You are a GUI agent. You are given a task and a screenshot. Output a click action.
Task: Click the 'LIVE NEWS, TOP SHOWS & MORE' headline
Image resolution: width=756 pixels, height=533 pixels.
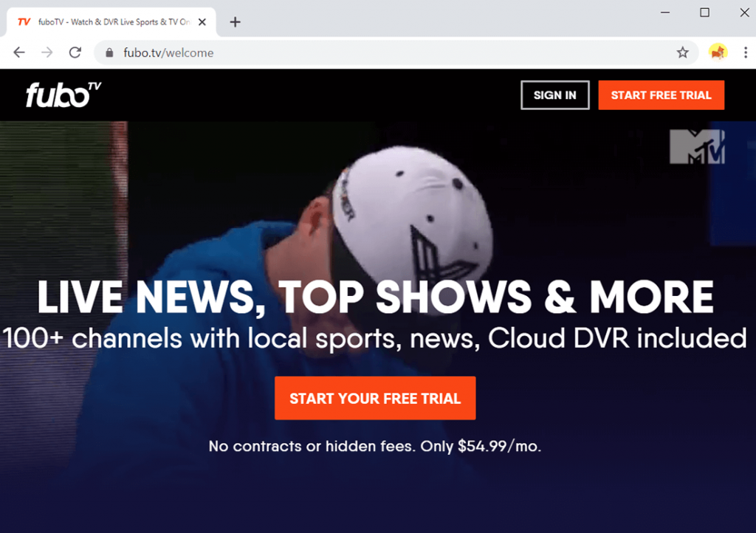[375, 298]
